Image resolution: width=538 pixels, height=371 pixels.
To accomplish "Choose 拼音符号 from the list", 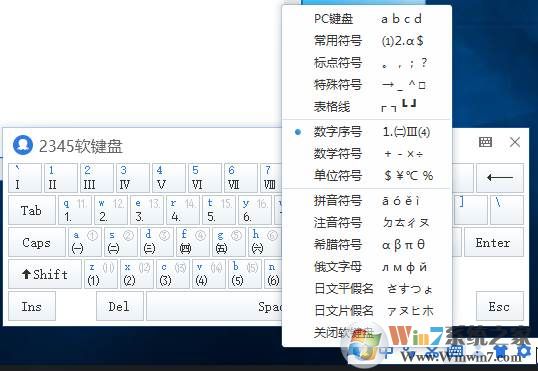I will (x=366, y=201).
